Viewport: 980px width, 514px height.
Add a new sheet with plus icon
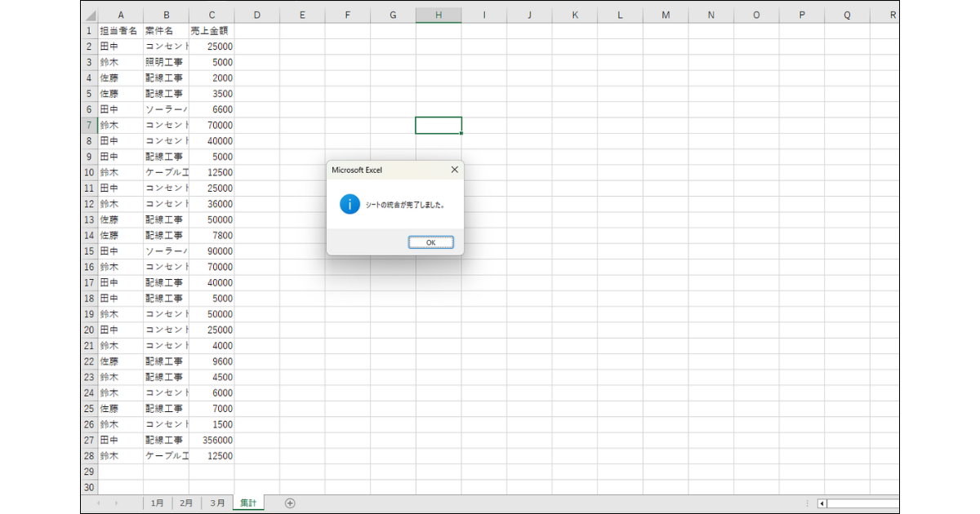(x=290, y=503)
